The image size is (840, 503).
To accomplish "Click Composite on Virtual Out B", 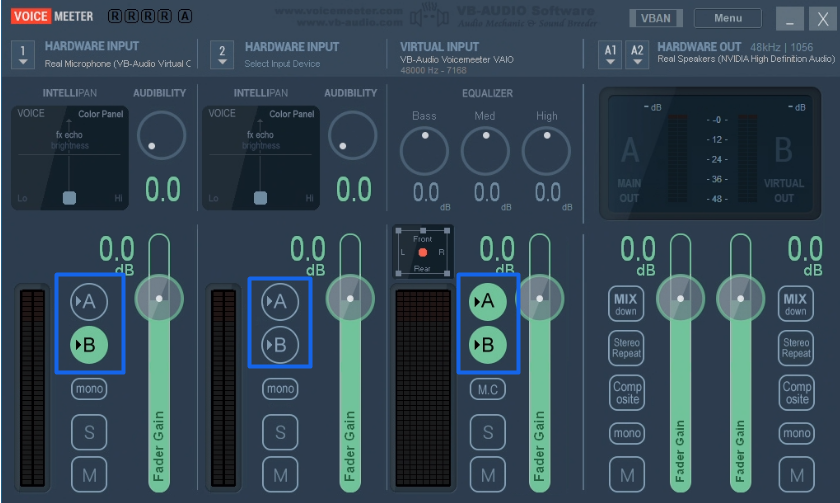I will (797, 393).
